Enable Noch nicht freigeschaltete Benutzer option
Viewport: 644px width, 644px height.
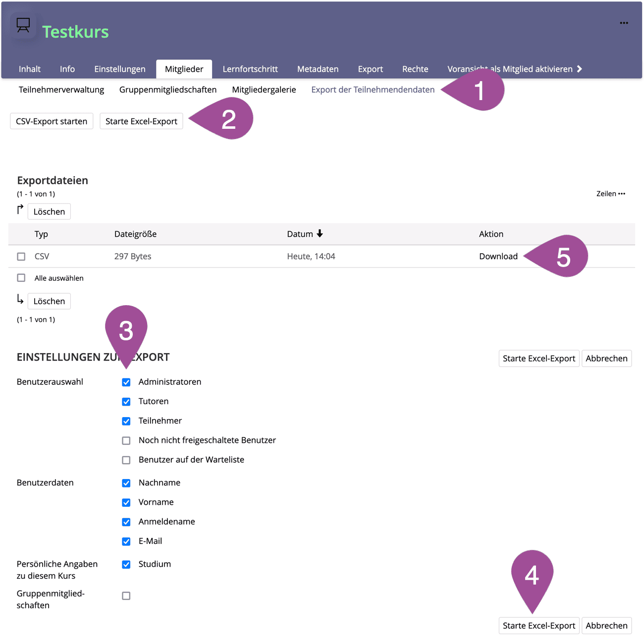coord(126,440)
